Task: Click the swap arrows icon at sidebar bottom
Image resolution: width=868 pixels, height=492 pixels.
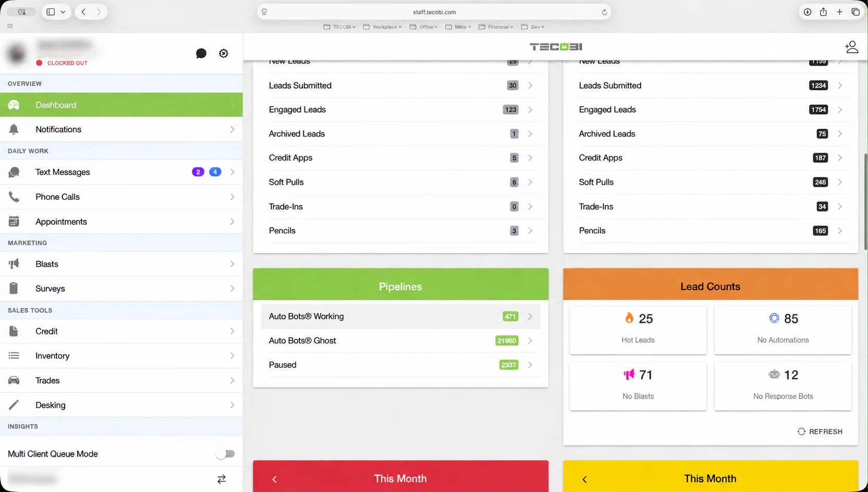Action: tap(222, 479)
